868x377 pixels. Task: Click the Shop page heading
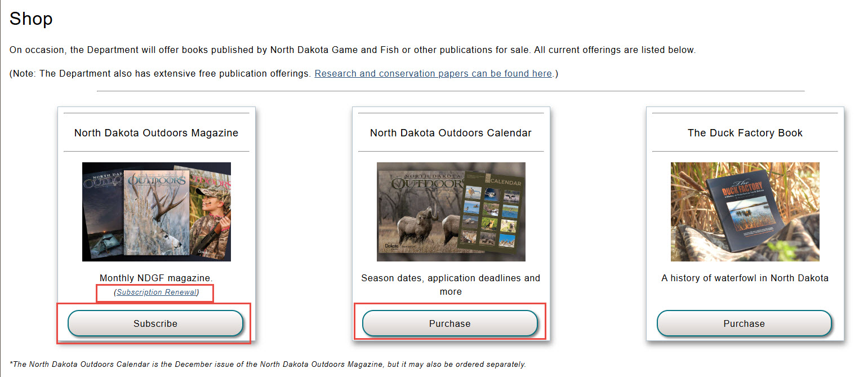31,19
